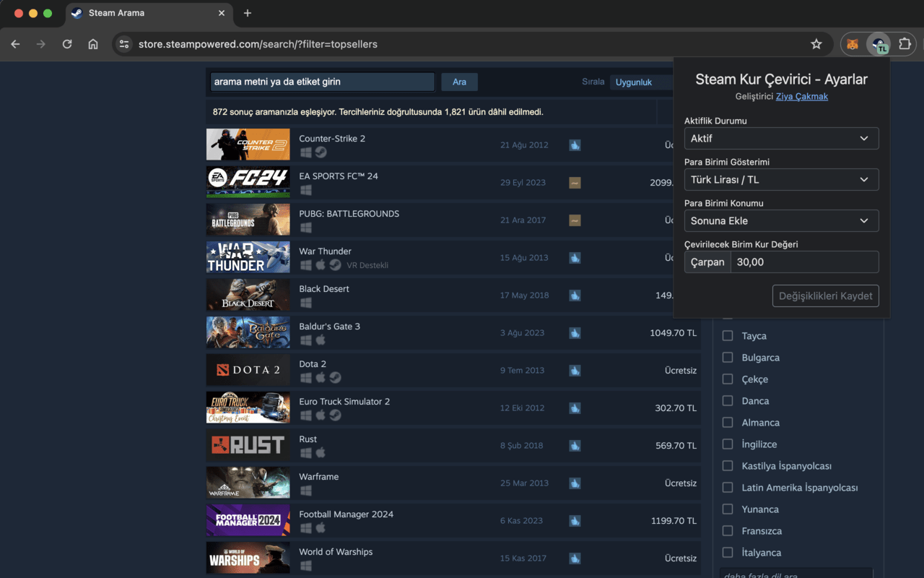Select the Fransızca checkbox
Screen dimensions: 924x578
coord(728,530)
